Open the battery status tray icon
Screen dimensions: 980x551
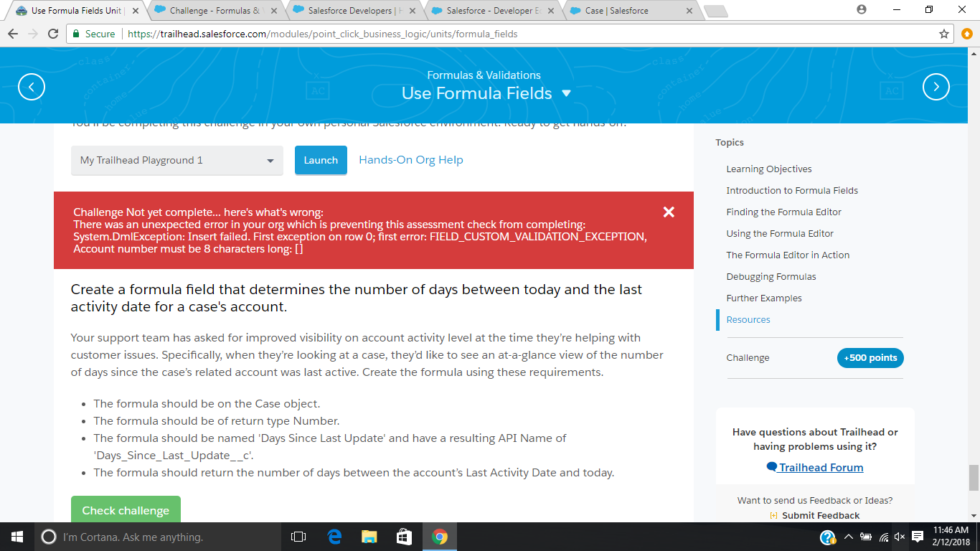[x=865, y=537]
